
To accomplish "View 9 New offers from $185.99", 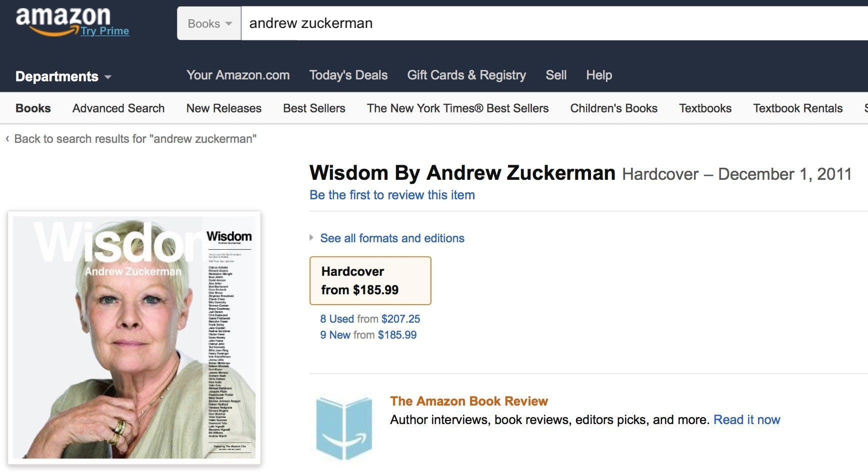I will pos(368,335).
